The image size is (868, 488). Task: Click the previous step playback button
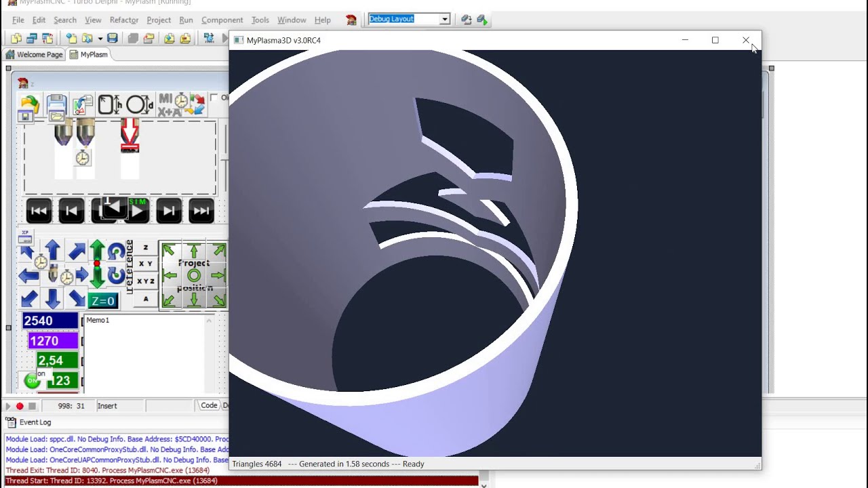[x=71, y=211]
